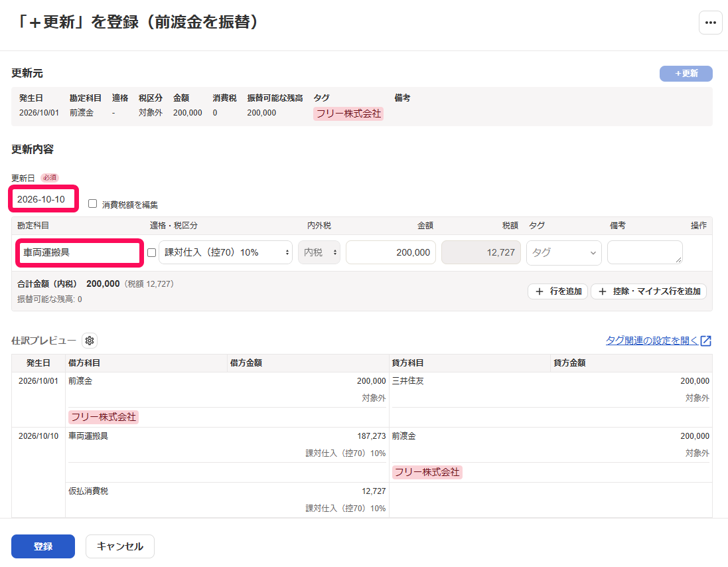Click the 187,273 debit amount
The width and height of the screenshot is (728, 567).
click(x=372, y=436)
